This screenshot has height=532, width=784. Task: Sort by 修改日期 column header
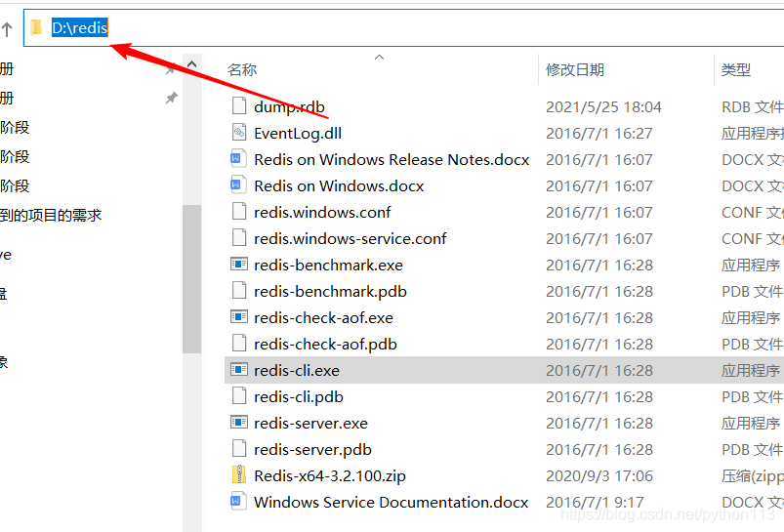[x=575, y=69]
